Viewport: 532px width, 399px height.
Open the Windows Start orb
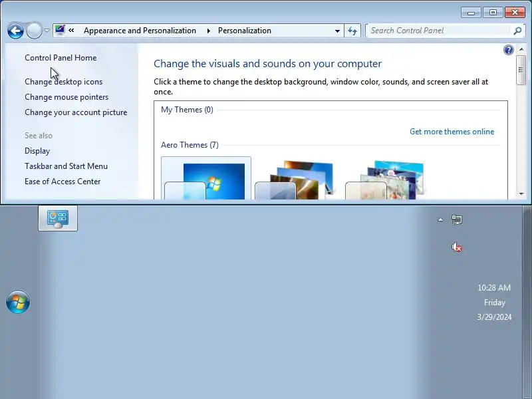pos(18,302)
